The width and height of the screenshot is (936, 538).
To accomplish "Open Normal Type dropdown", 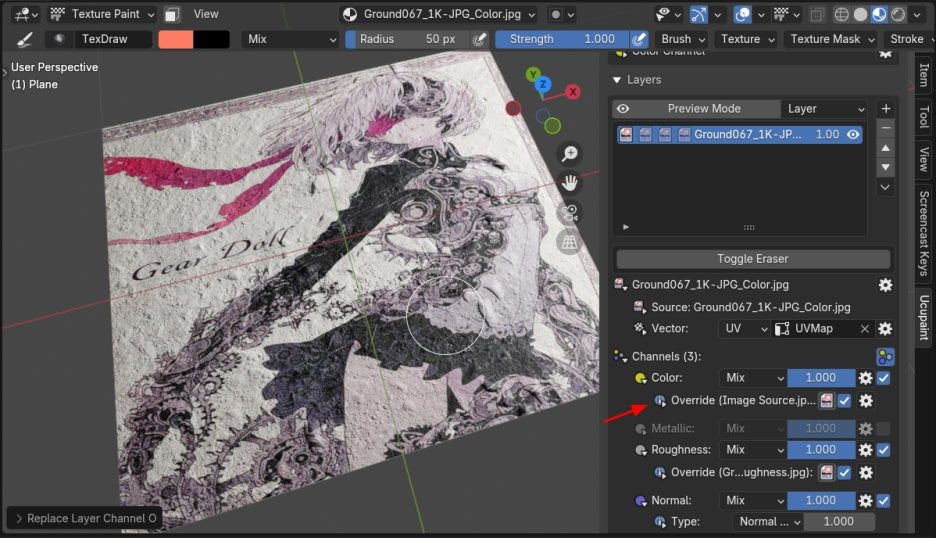I will (768, 522).
